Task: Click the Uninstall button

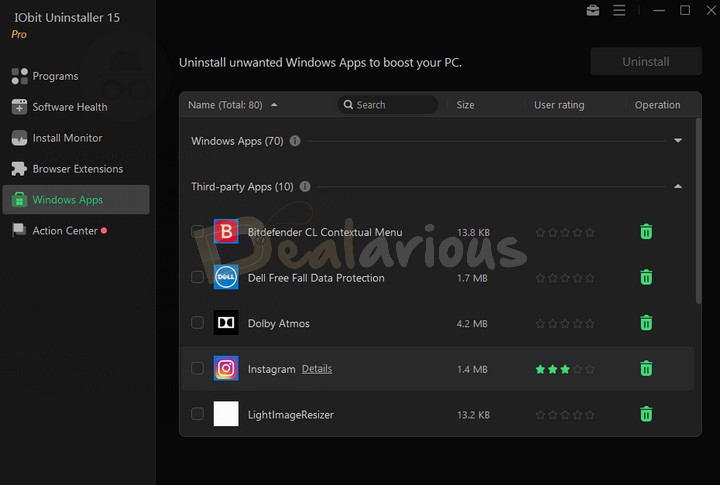Action: [646, 62]
